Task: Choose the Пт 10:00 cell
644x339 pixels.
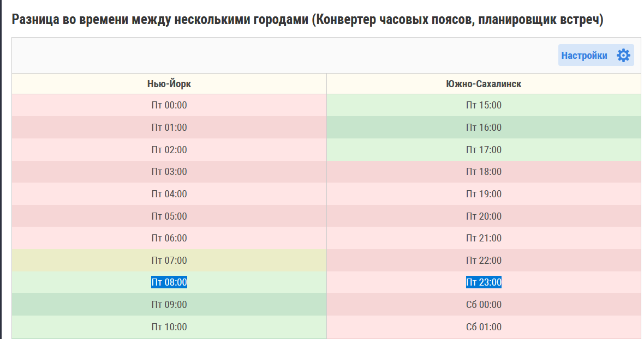Action: 169,326
